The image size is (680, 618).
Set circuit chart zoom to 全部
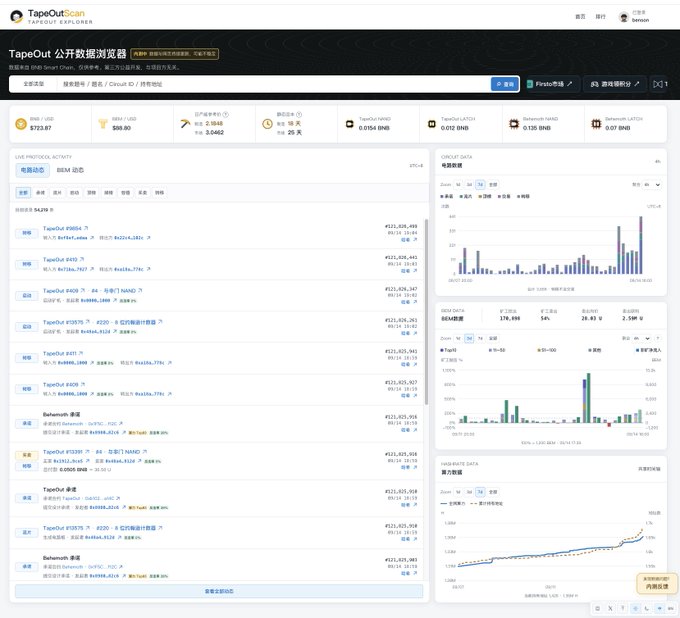point(493,184)
